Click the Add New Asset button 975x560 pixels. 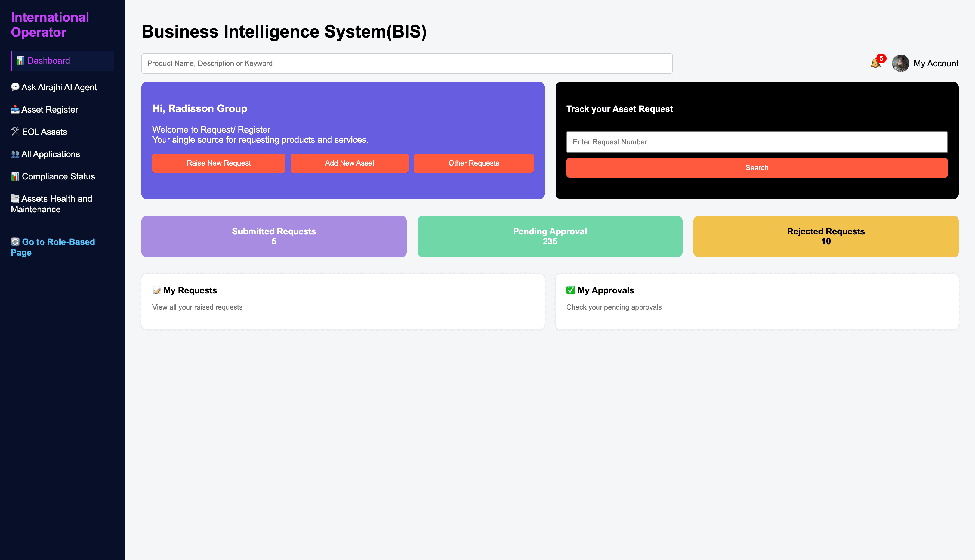pyautogui.click(x=349, y=163)
